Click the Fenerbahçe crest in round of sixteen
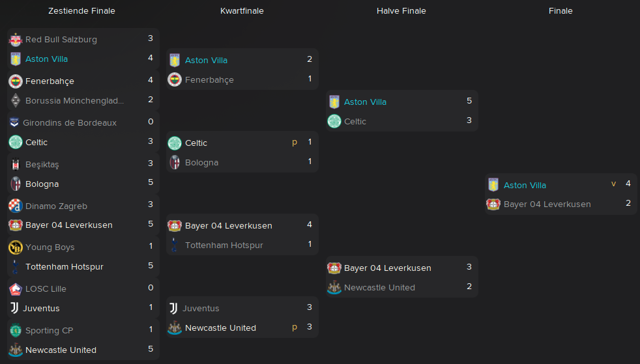The height and width of the screenshot is (364, 640). (x=16, y=81)
